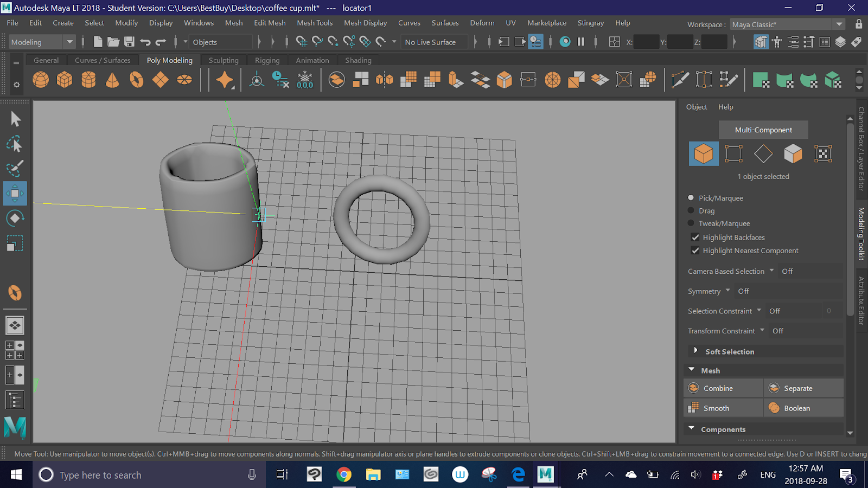Disable the Highlight Backfaces checkbox
Screen dimensions: 868x488
[695, 237]
